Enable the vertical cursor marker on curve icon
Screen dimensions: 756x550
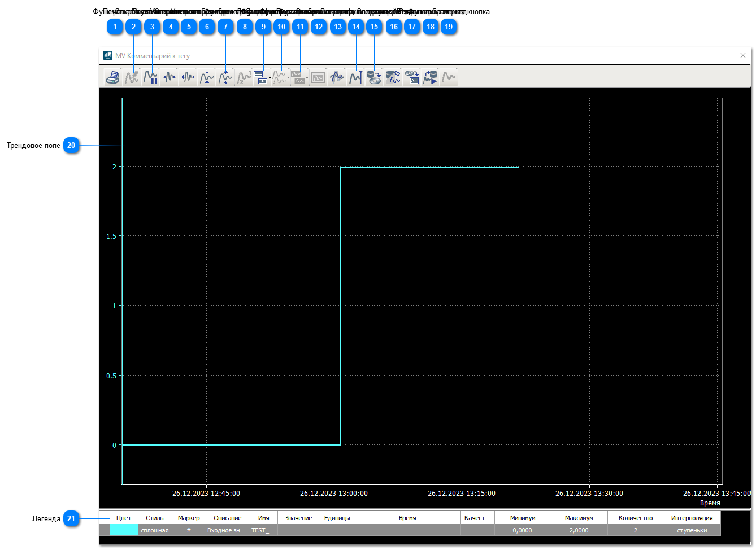[x=355, y=77]
